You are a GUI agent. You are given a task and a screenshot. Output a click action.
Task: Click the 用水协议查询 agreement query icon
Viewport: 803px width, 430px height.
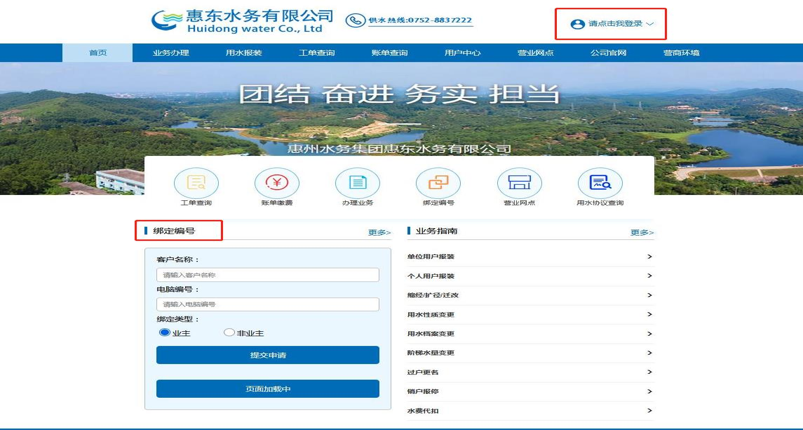click(600, 184)
